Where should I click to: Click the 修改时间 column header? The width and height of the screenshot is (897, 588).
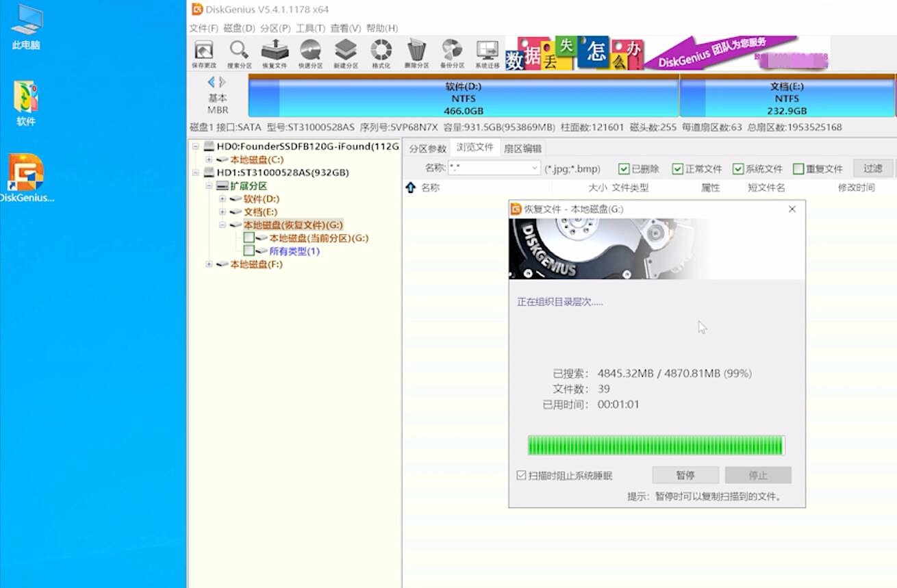[x=856, y=188]
